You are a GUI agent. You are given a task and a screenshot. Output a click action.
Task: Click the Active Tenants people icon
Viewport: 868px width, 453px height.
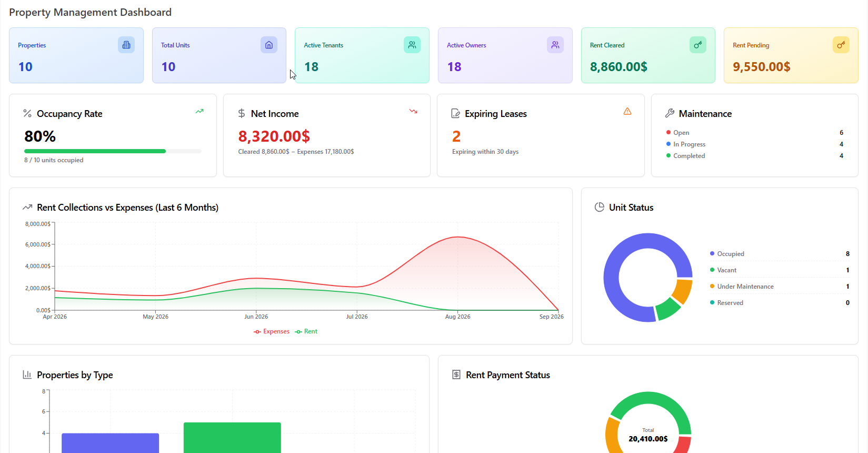click(412, 45)
